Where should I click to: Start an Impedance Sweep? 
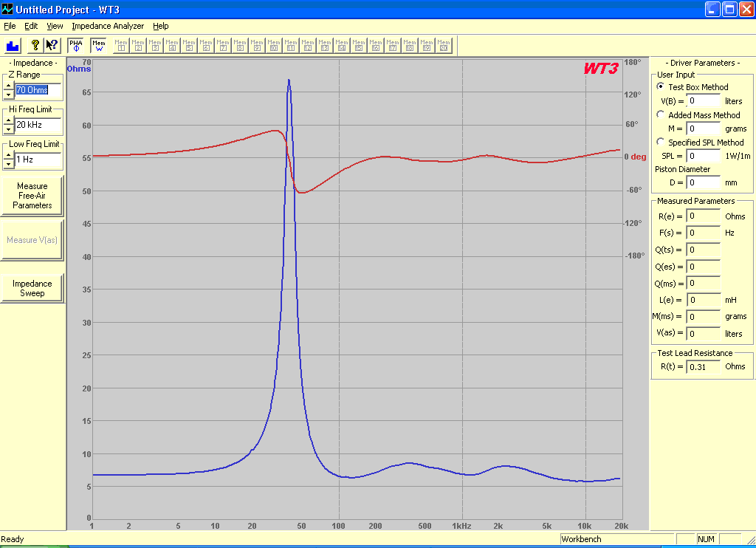click(32, 288)
